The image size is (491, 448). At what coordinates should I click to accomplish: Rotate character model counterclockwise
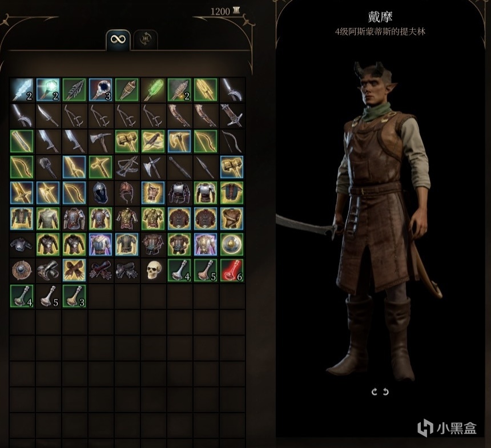pyautogui.click(x=374, y=392)
